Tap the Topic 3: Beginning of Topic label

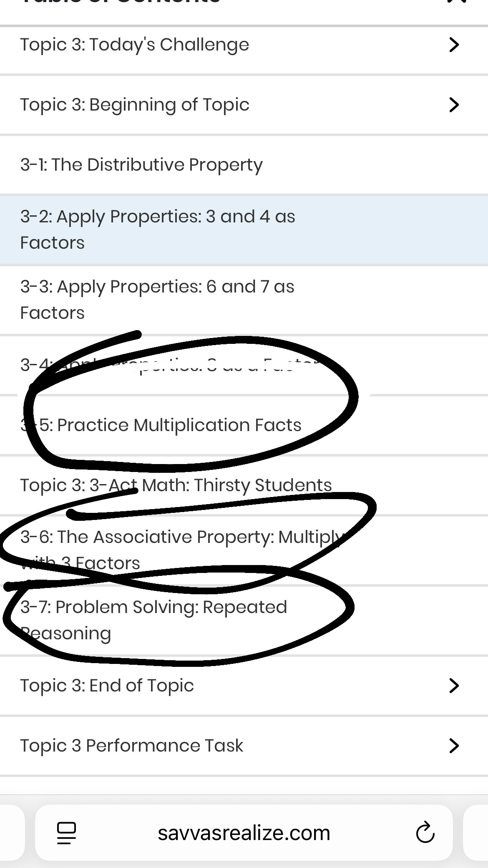click(x=135, y=105)
